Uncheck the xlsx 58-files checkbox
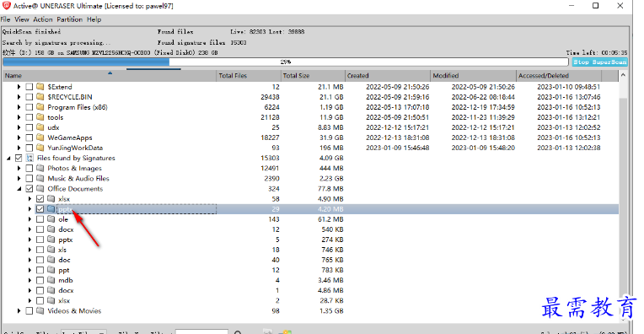This screenshot has width=644, height=334. click(40, 199)
